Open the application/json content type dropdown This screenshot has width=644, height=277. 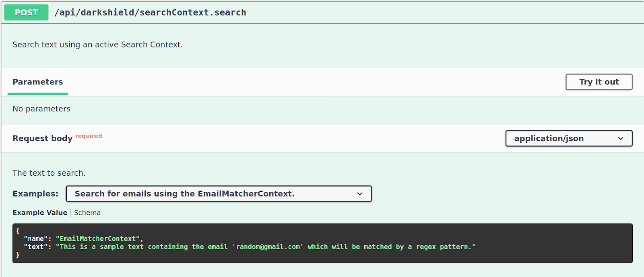(x=569, y=138)
